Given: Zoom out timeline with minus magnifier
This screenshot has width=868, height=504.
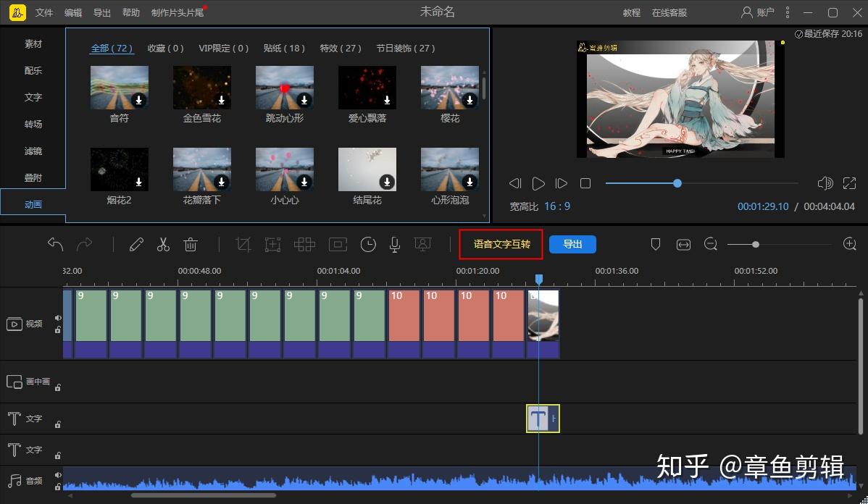Looking at the screenshot, I should (x=711, y=244).
